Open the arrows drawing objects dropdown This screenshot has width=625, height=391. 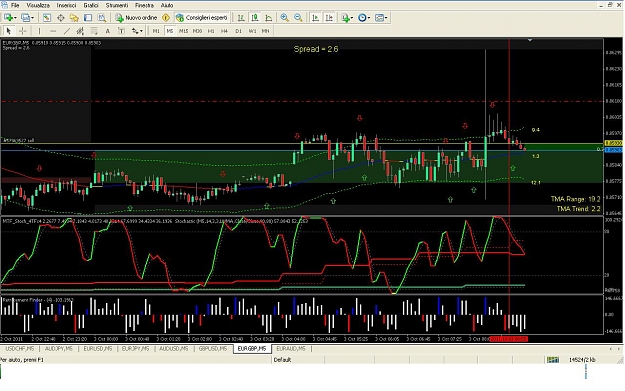pos(137,31)
